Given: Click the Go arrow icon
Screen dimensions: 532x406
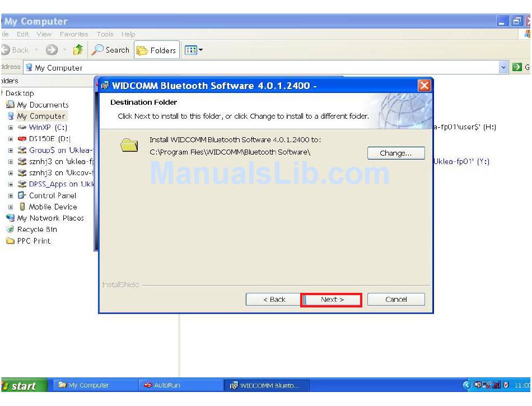Looking at the screenshot, I should click(x=517, y=67).
